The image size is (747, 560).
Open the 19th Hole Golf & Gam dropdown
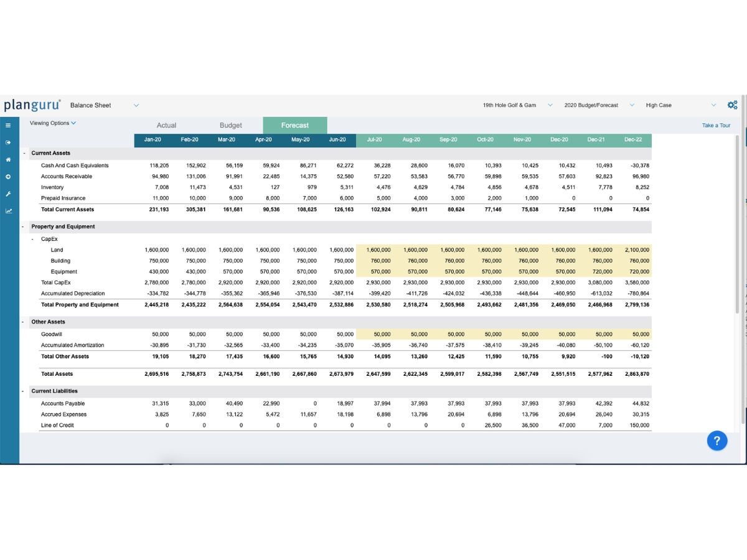click(517, 105)
